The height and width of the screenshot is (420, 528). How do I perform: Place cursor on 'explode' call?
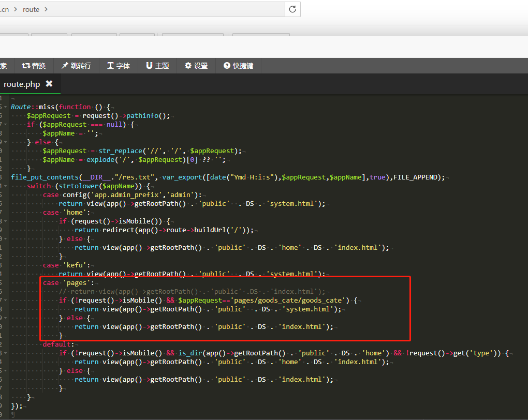click(100, 159)
